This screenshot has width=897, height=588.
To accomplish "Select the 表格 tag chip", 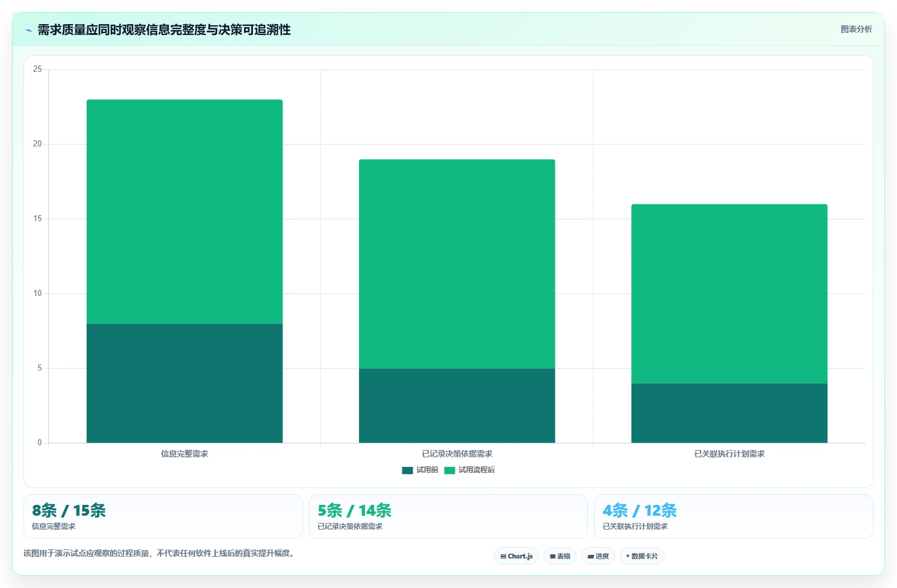I will click(560, 556).
